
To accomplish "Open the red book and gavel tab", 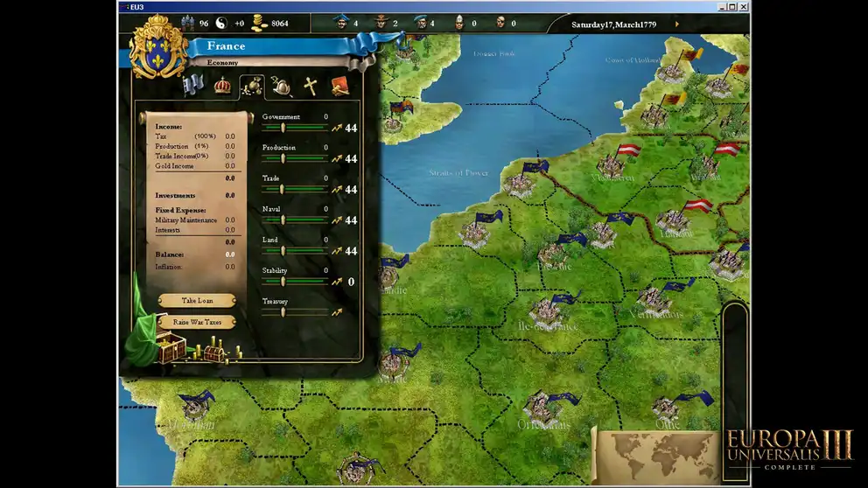I will [x=339, y=86].
